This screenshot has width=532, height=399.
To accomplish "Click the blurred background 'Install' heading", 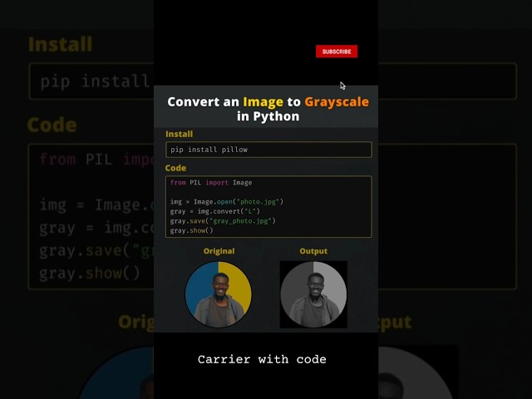I will [61, 44].
